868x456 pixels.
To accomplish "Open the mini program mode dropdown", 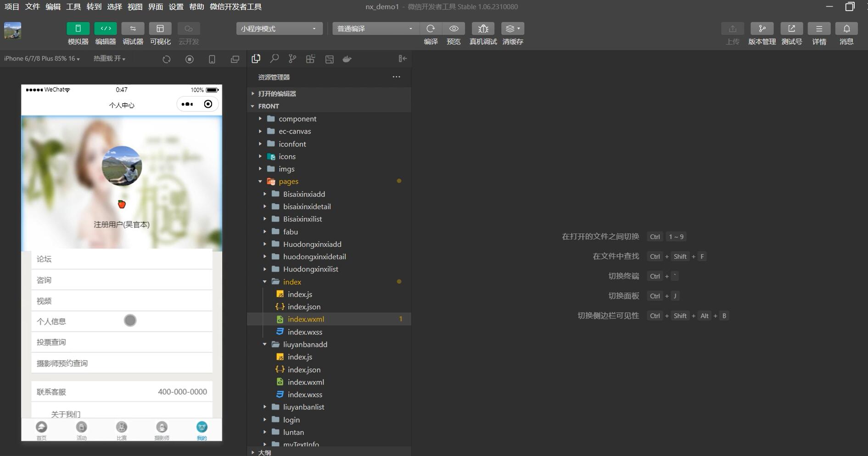I will [x=279, y=29].
